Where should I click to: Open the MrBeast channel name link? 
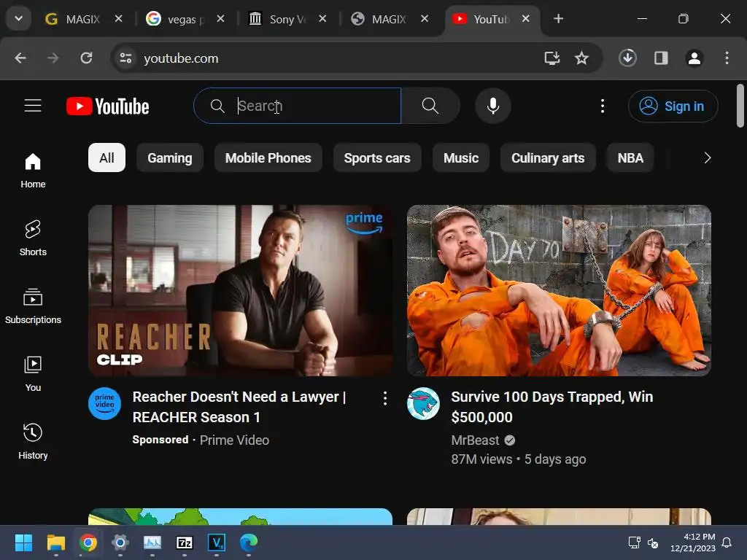click(475, 440)
